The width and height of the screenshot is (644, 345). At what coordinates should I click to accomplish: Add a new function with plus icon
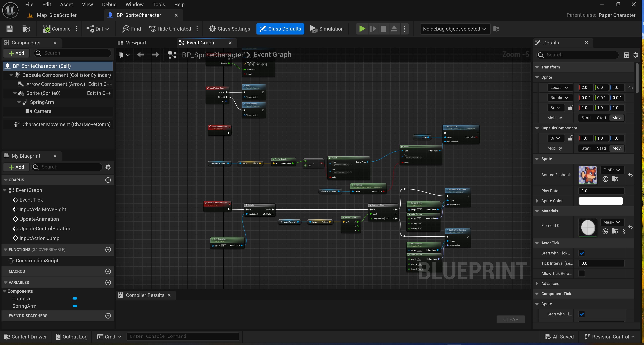[108, 250]
